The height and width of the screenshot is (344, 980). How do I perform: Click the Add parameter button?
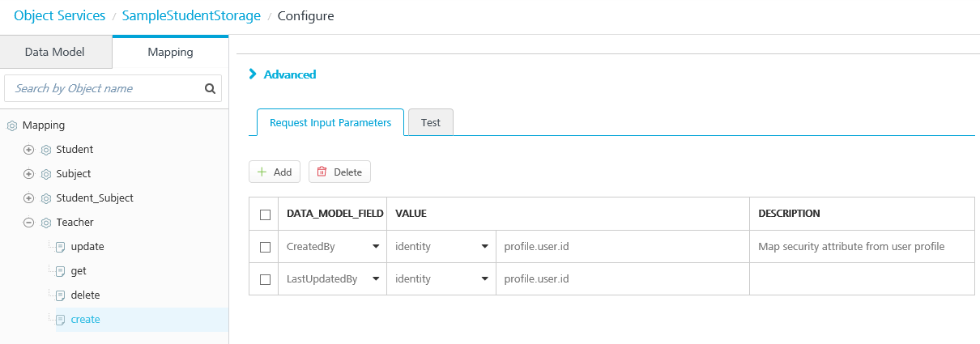pyautogui.click(x=275, y=172)
